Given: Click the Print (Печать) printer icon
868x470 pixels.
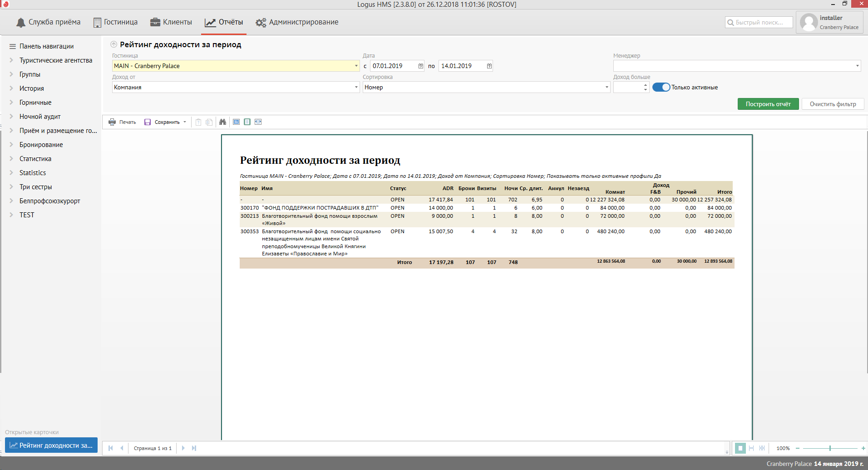Looking at the screenshot, I should (x=112, y=122).
